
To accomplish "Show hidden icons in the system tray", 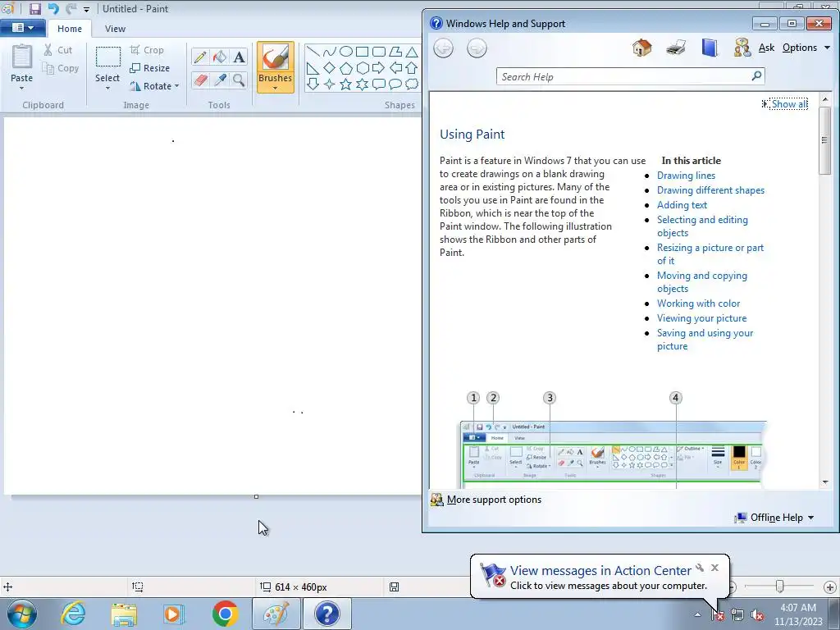I will (697, 614).
